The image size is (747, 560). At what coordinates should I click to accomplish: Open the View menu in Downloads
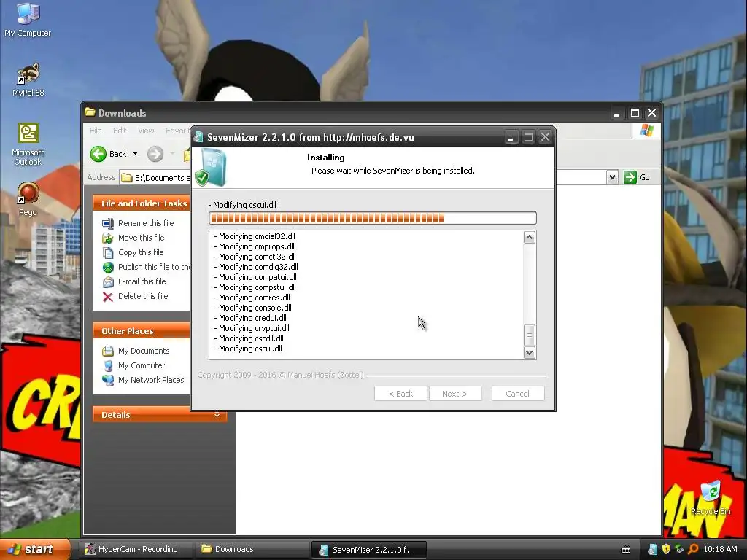pos(146,131)
